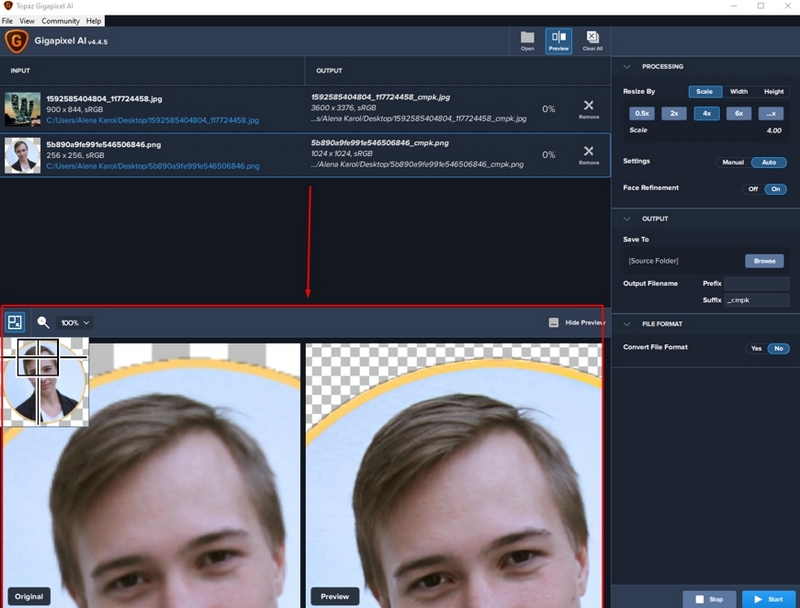Screen dimensions: 800x608
Task: Open the File menu
Action: (7, 21)
